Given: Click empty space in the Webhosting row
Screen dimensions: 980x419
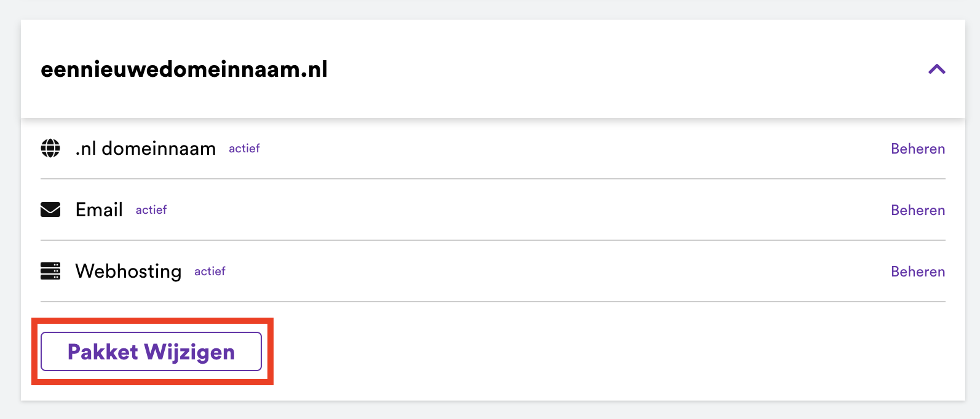Looking at the screenshot, I should [x=553, y=272].
